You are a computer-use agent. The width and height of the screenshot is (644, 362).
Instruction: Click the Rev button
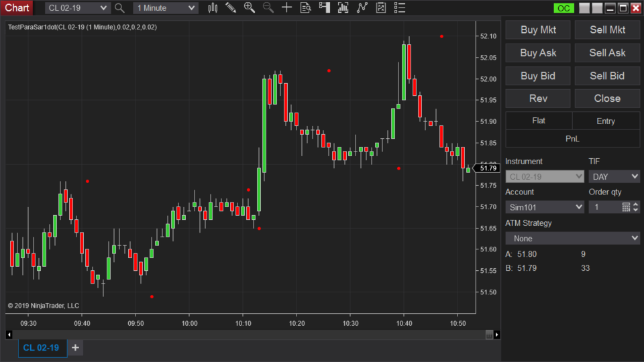tap(538, 99)
